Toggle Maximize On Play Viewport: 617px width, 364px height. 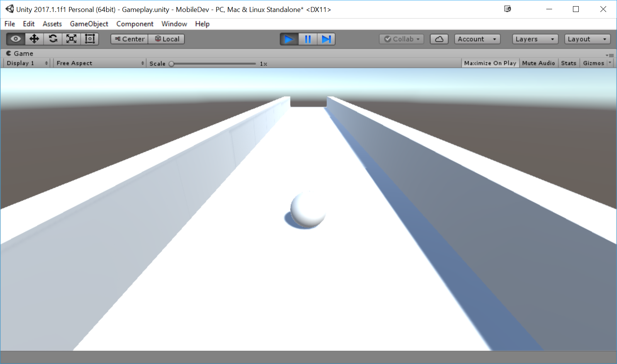pyautogui.click(x=490, y=63)
